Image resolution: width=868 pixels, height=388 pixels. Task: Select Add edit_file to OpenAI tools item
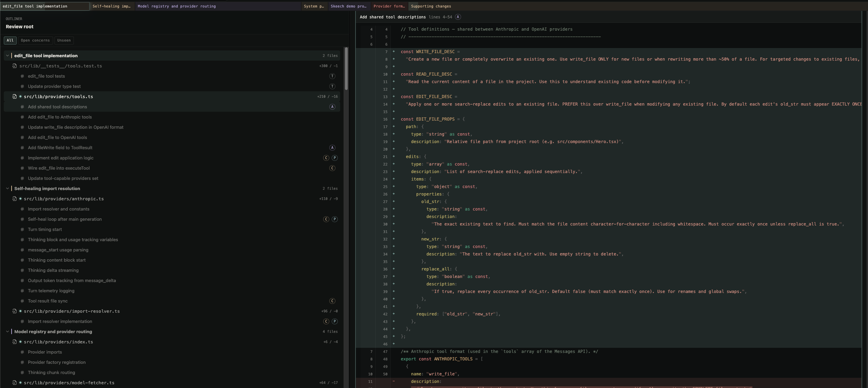(x=172, y=137)
